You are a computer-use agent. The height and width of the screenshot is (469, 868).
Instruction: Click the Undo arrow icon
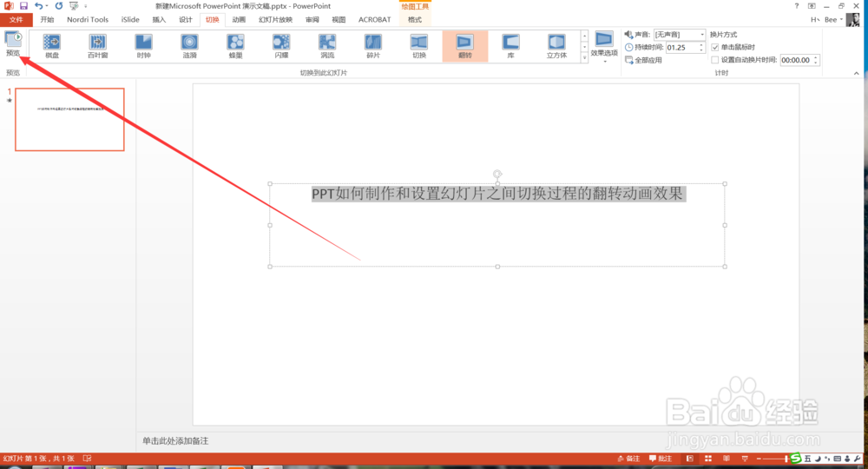(x=38, y=5)
